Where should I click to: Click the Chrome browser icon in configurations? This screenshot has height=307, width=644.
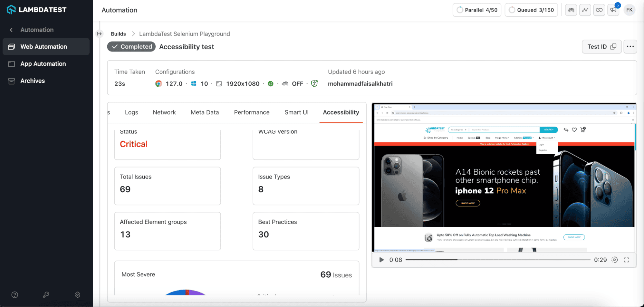[x=159, y=84]
